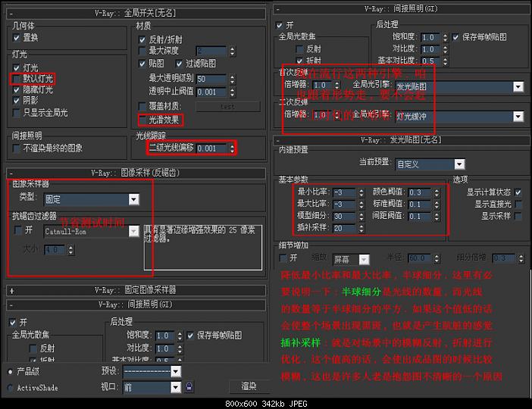Toggle the 置换 displacement checkbox
The width and height of the screenshot is (532, 409).
16,38
